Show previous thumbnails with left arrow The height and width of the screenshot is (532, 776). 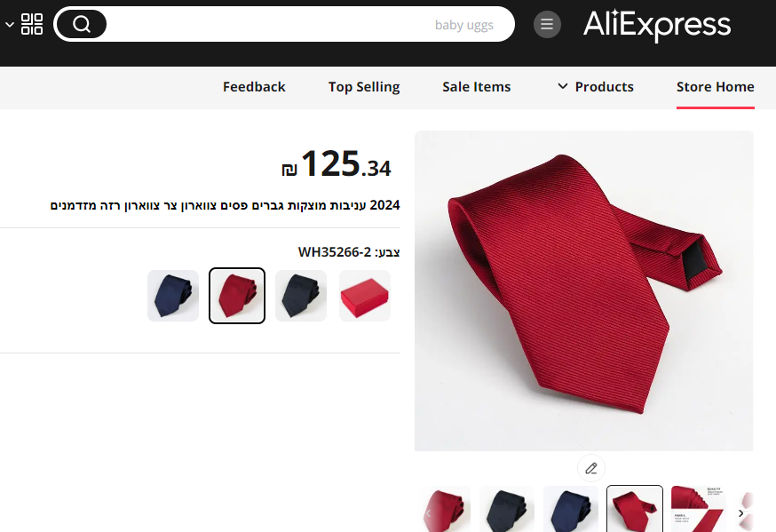[429, 513]
